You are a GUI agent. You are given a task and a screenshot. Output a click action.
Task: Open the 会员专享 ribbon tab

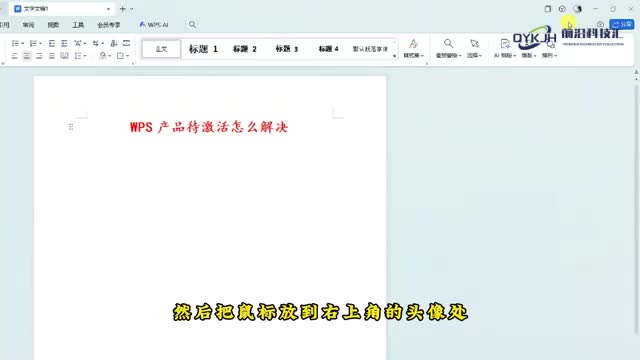click(x=109, y=25)
